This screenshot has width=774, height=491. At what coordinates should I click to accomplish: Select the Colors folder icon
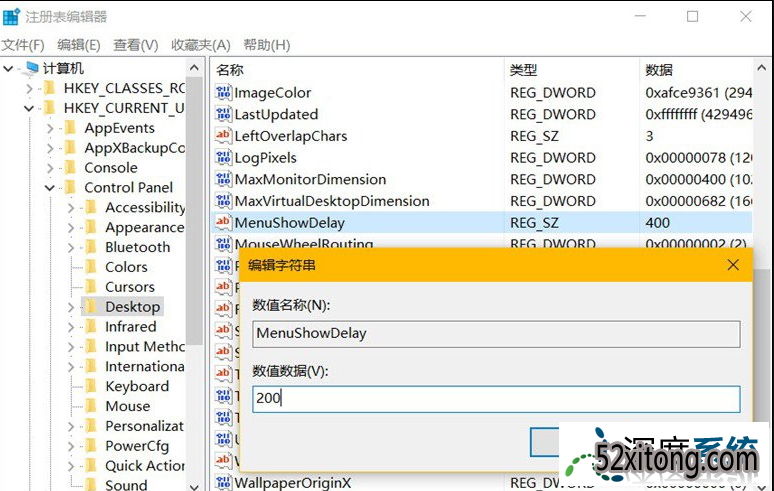[x=91, y=267]
